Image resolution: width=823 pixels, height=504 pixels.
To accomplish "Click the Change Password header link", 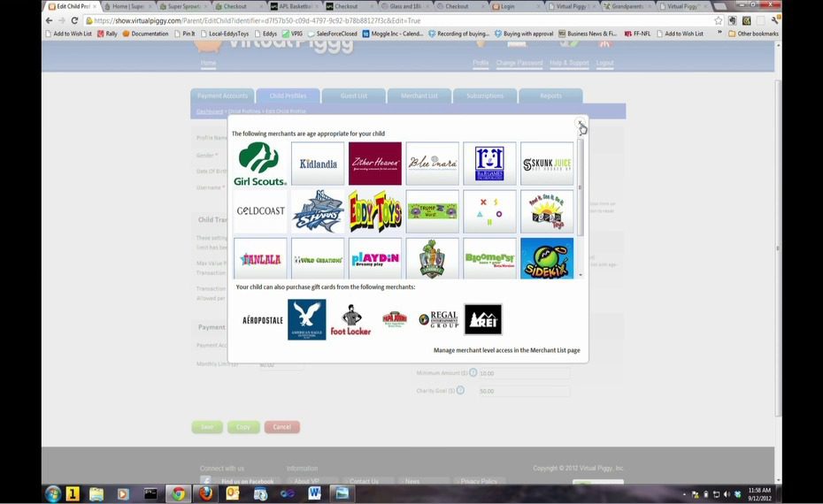I will (519, 63).
